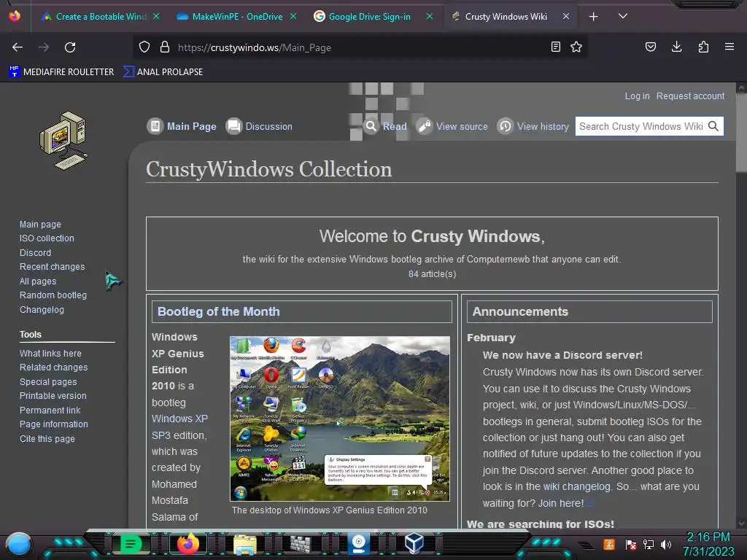This screenshot has height=560, width=747.
Task: View site security padlock info
Action: 165,47
